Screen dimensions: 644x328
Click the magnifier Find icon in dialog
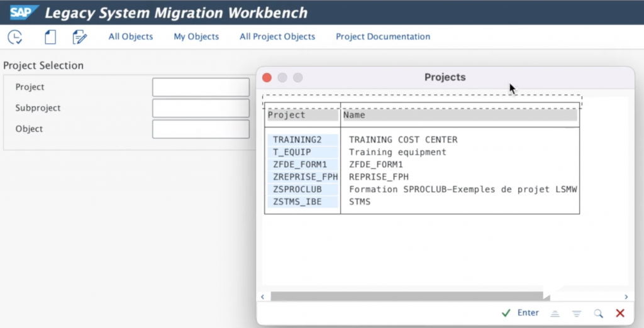[598, 313]
